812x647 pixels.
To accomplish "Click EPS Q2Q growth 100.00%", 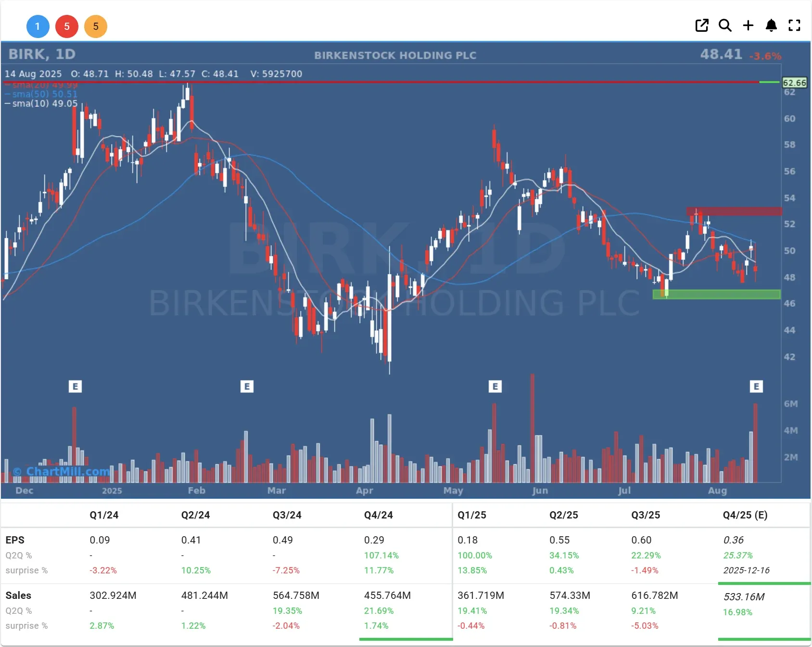I will tap(475, 556).
